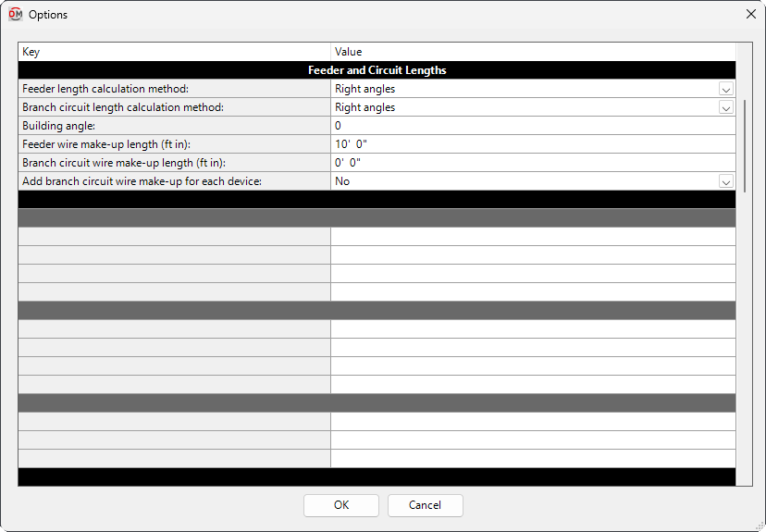Select the Feeder length calculation method label

pos(105,89)
